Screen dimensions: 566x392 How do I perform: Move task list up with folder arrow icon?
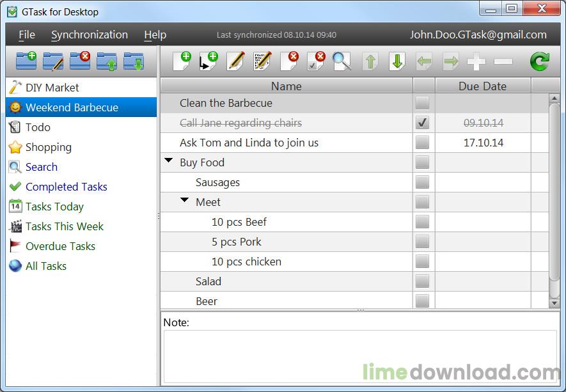pyautogui.click(x=107, y=61)
